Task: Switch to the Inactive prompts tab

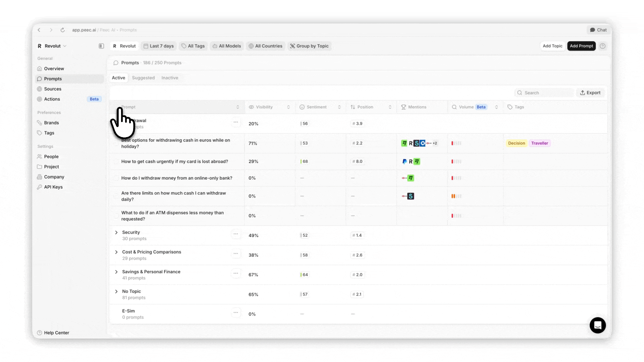Action: (170, 77)
